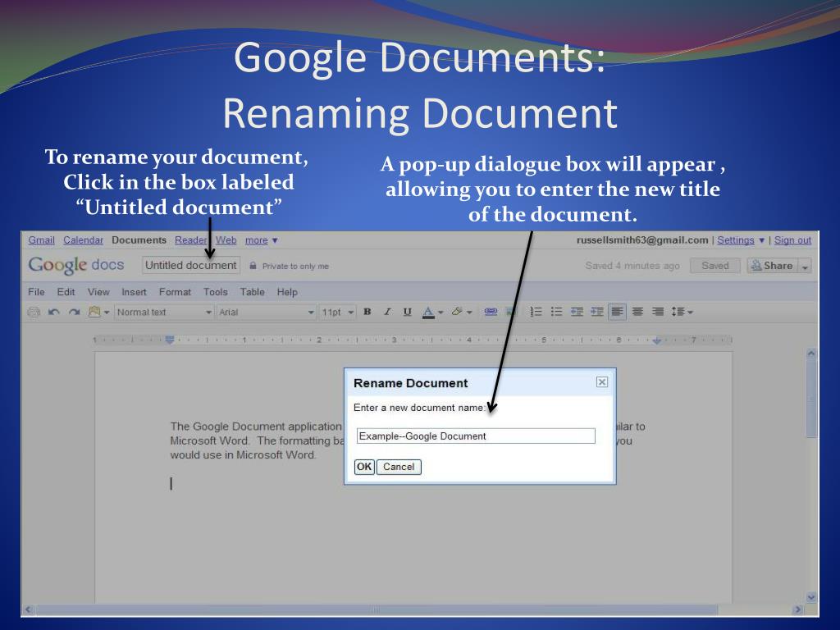
Task: Close the Rename Document dialog
Action: coord(602,382)
